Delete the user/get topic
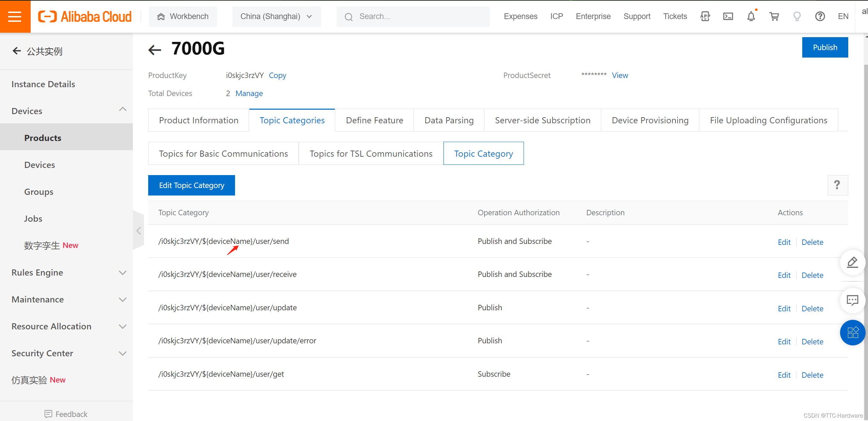Viewport: 868px width, 421px height. point(812,375)
